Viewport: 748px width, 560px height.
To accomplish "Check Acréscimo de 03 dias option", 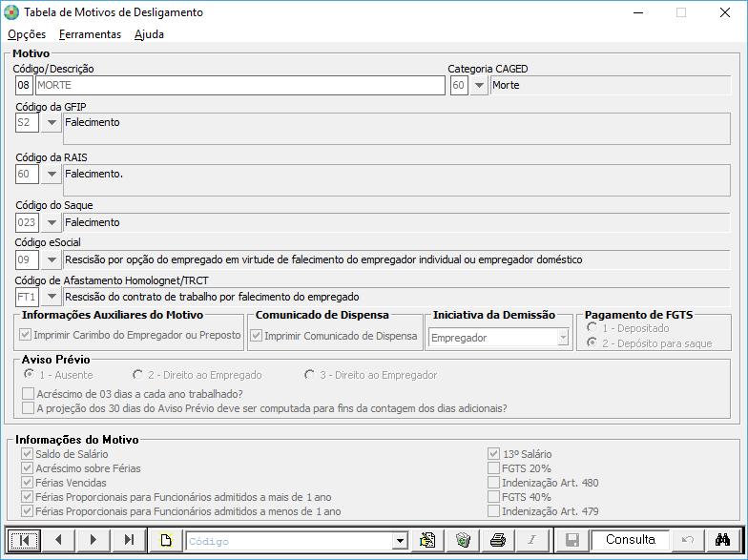I will click(28, 394).
